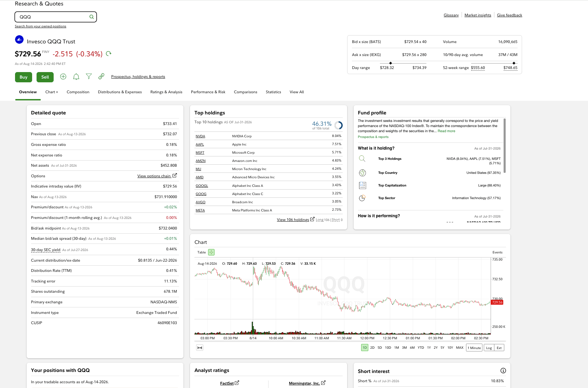Open the chart Events menu

497,252
